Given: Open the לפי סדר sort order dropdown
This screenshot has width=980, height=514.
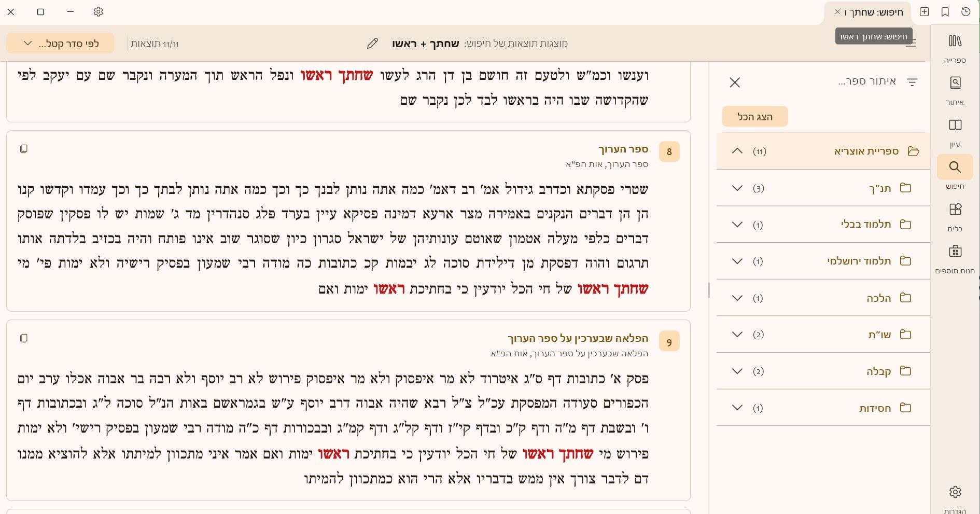Looking at the screenshot, I should pos(60,44).
